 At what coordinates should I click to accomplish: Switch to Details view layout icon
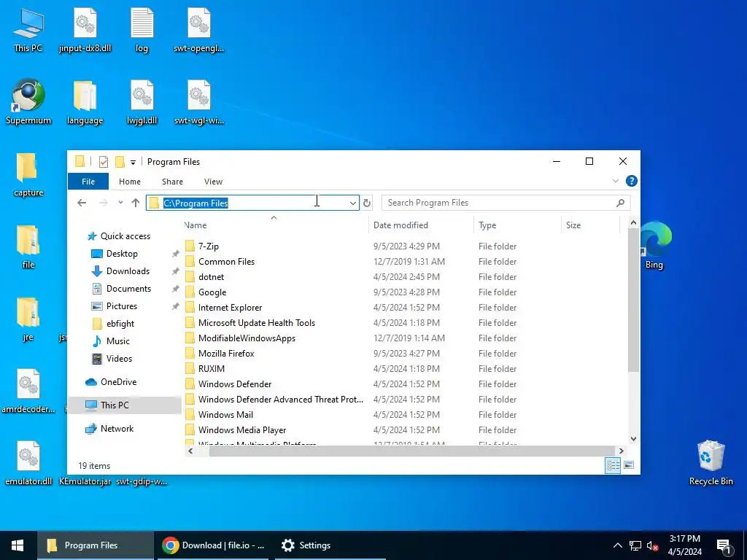(x=613, y=465)
